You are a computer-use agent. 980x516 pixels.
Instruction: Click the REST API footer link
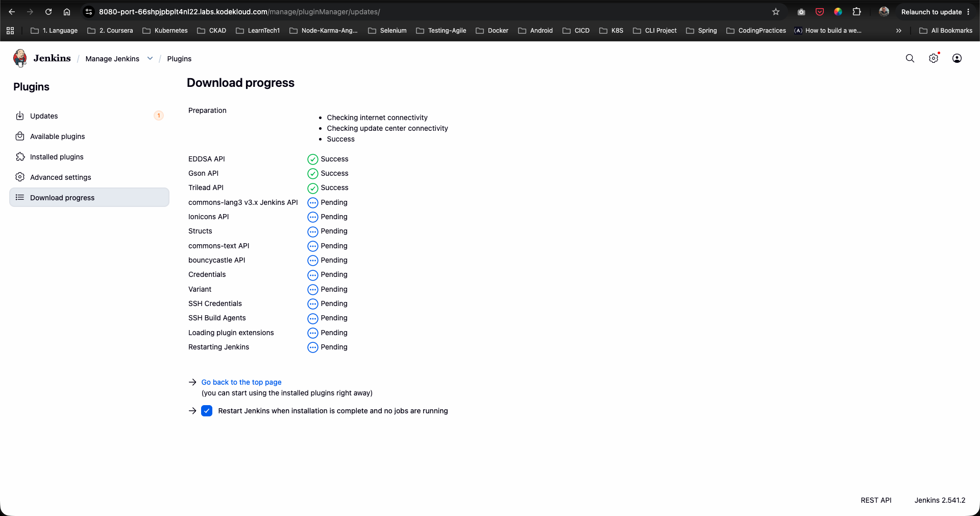[876, 500]
